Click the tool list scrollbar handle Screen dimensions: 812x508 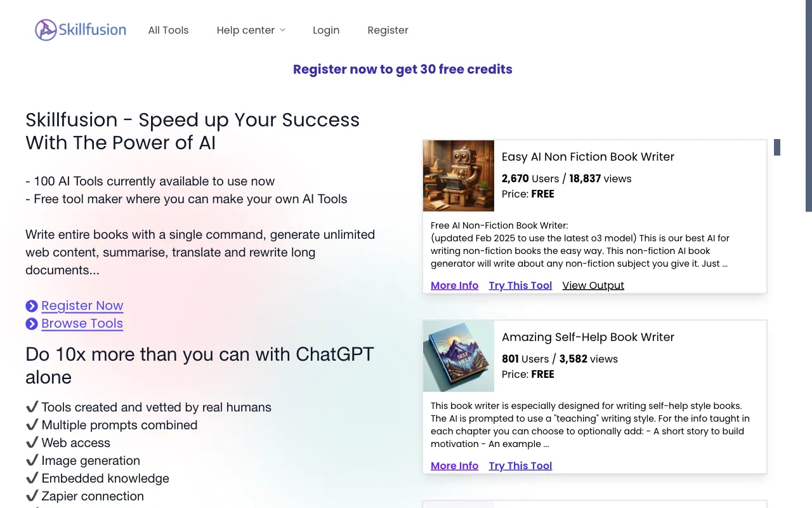tap(777, 147)
